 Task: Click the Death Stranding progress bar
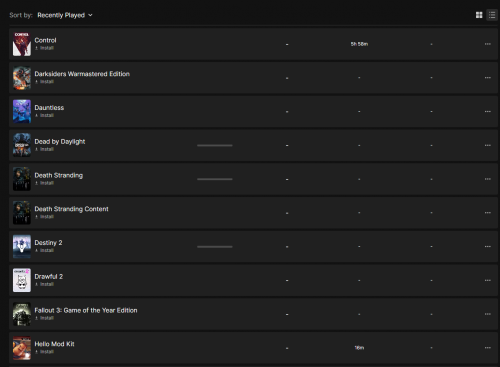[215, 179]
